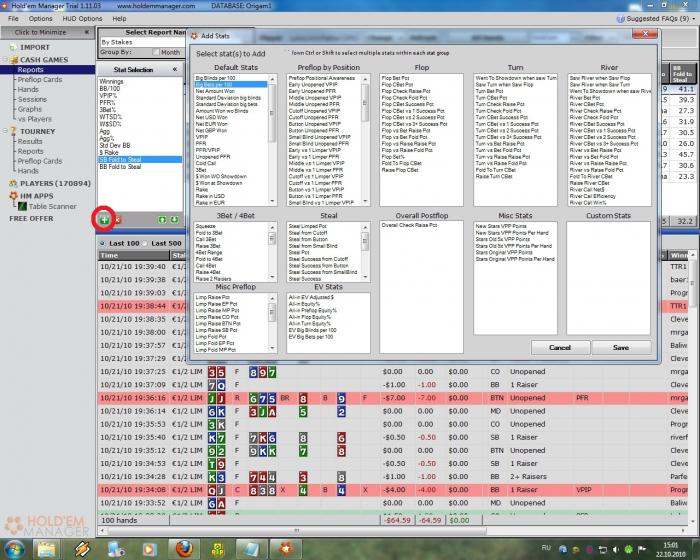Select Sessions under CASH GAMES
700x560 pixels.
tap(32, 99)
